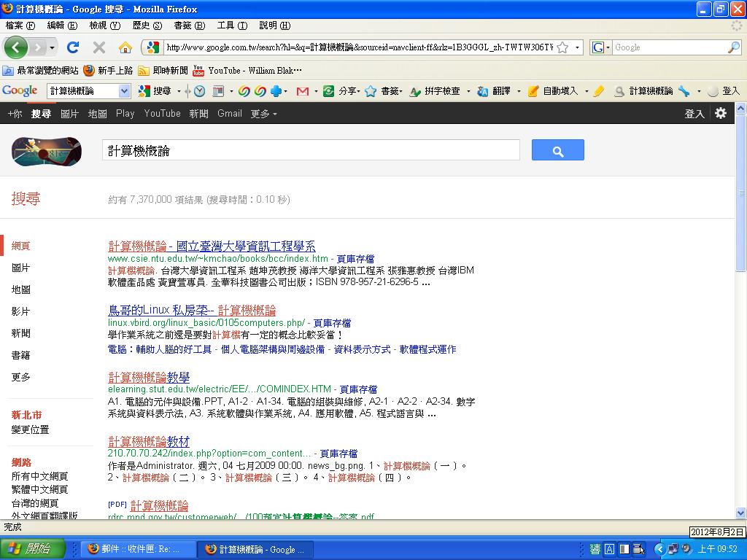The image size is (747, 560).
Task: Open back/forward history dropdown arrow
Action: click(52, 47)
